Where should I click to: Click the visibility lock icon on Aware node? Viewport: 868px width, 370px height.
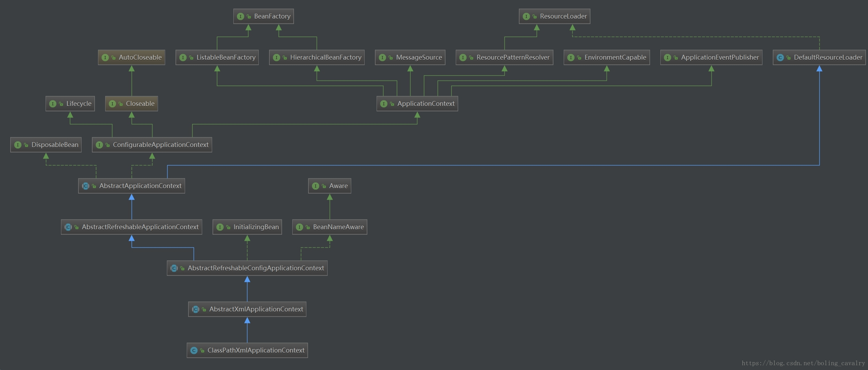(324, 186)
